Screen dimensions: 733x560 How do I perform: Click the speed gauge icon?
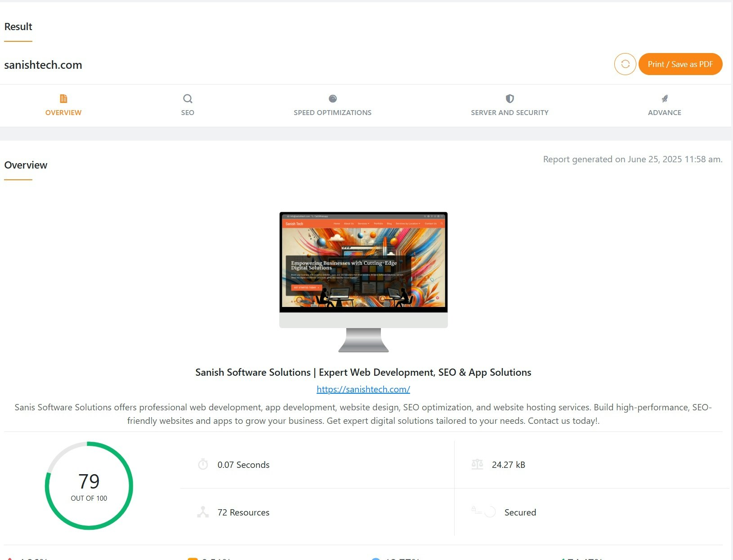[333, 98]
